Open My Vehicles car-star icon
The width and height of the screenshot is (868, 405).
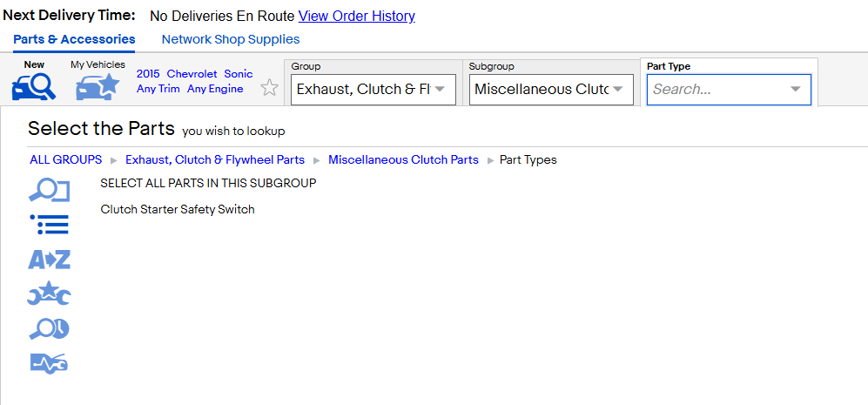tap(98, 87)
